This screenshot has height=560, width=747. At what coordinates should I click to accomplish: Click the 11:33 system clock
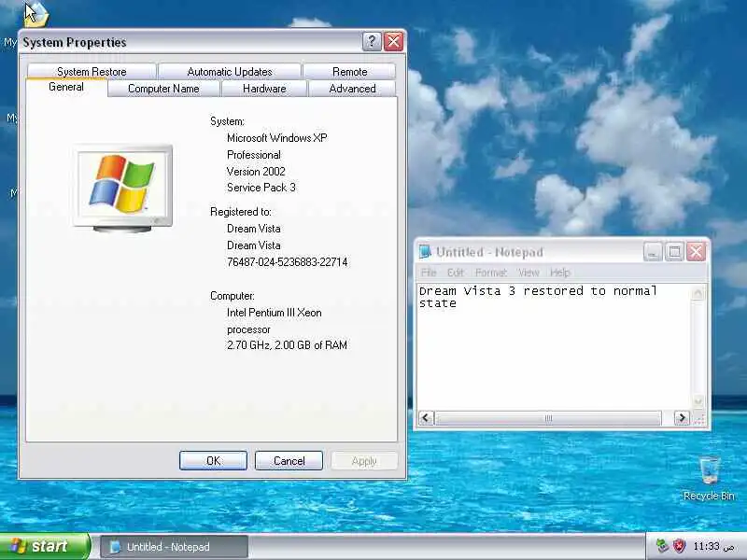click(x=713, y=546)
